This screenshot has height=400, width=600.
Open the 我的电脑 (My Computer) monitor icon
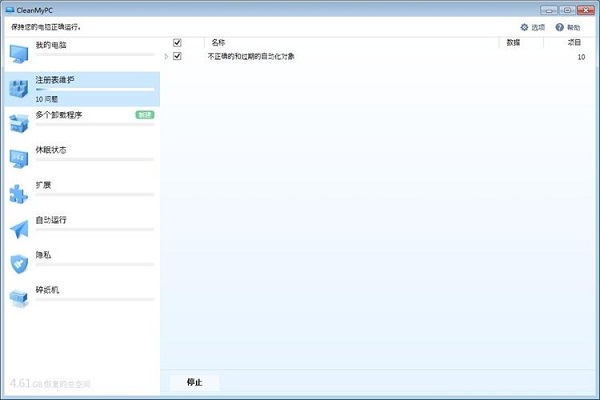coord(19,52)
